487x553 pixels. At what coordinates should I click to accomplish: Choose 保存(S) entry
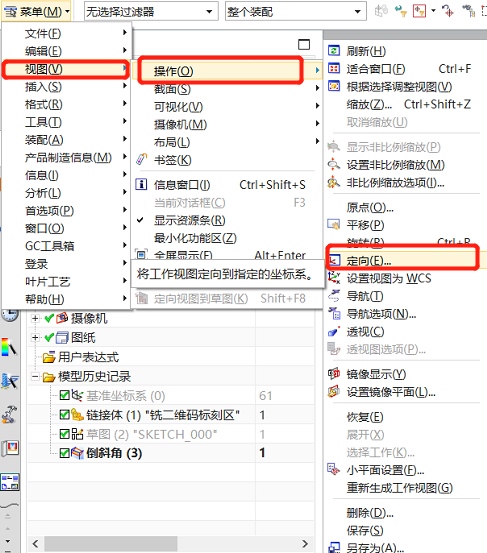[x=406, y=530]
